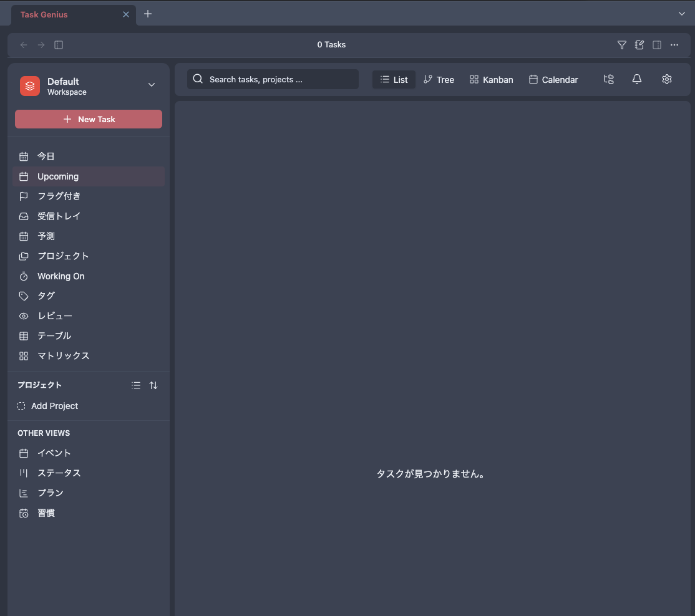The height and width of the screenshot is (616, 695).
Task: Open the Working On view
Action: click(89, 276)
